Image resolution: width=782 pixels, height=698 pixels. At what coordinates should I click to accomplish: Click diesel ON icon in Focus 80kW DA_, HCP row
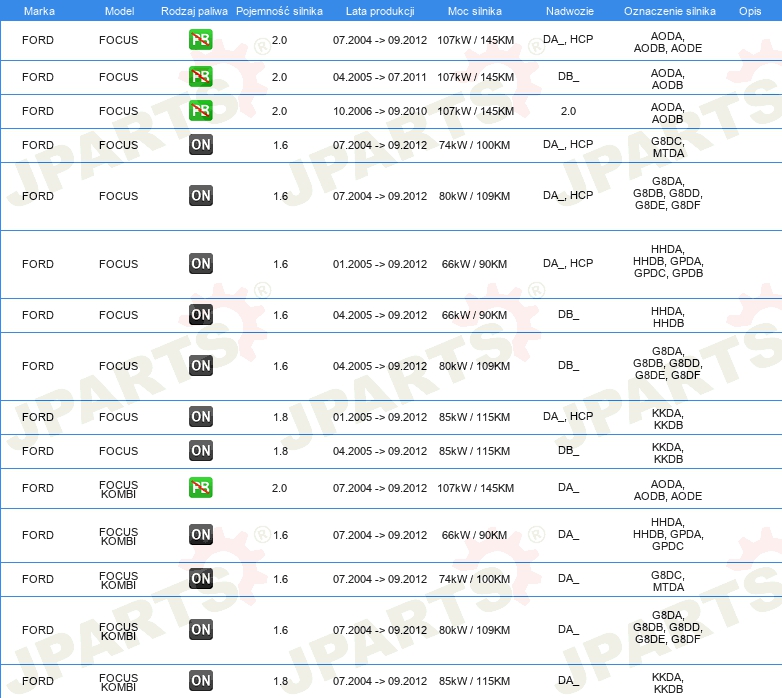pos(200,195)
